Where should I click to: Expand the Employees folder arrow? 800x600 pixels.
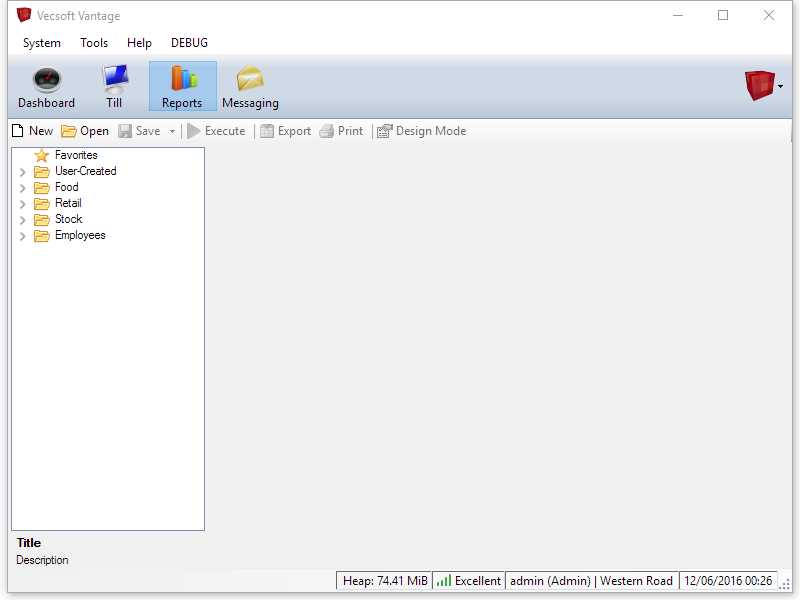point(23,236)
